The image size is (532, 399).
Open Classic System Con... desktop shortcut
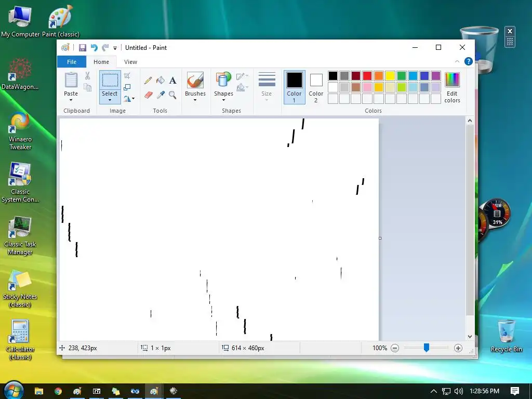(x=20, y=182)
